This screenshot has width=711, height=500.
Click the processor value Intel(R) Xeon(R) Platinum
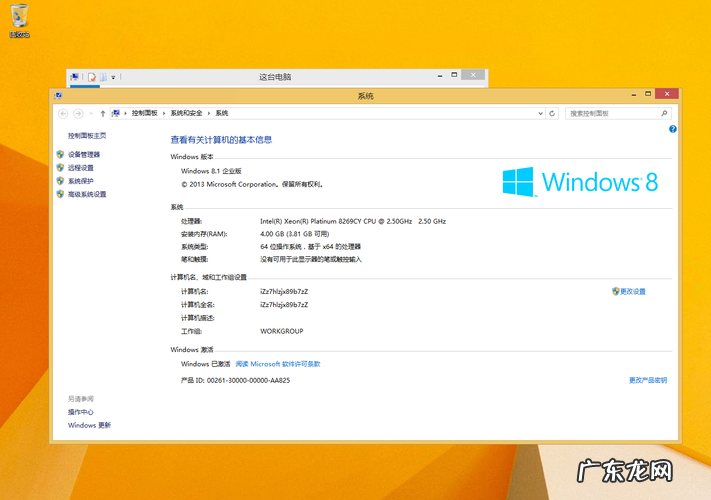[x=353, y=221]
